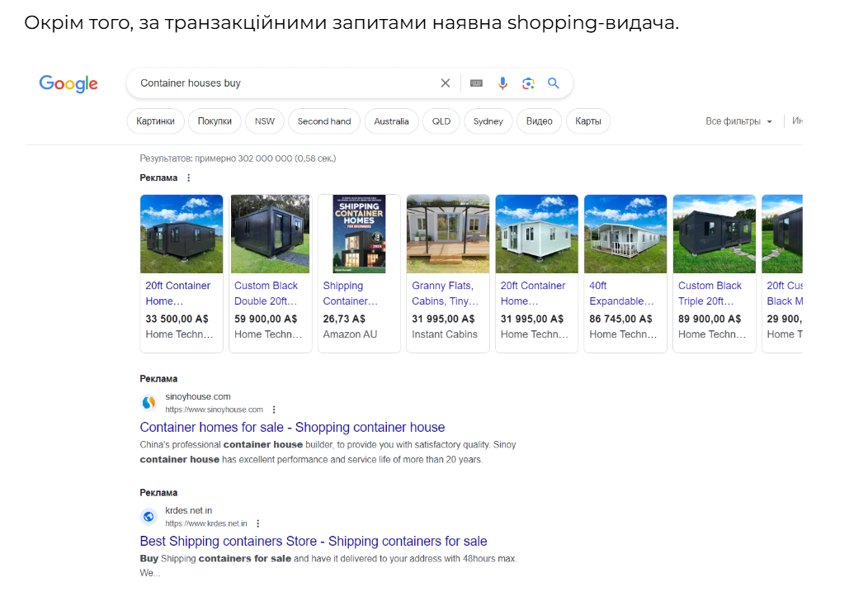Open the white 20ft Container Home 31 995,00 A$ image
This screenshot has width=868, height=592.
(537, 234)
